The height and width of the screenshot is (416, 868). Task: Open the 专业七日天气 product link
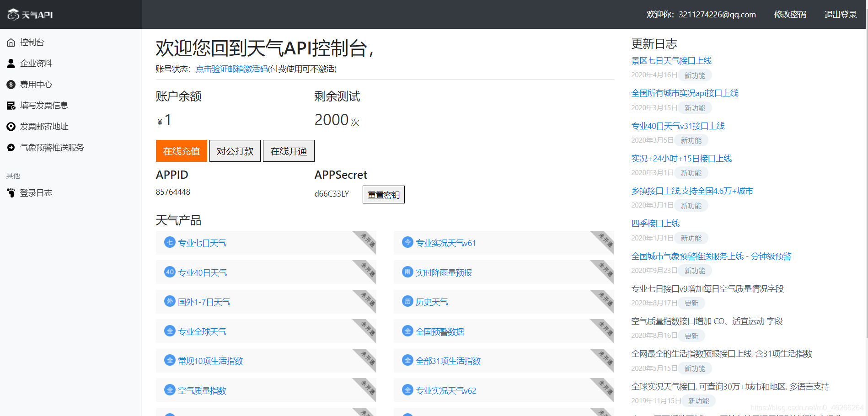[x=202, y=243]
